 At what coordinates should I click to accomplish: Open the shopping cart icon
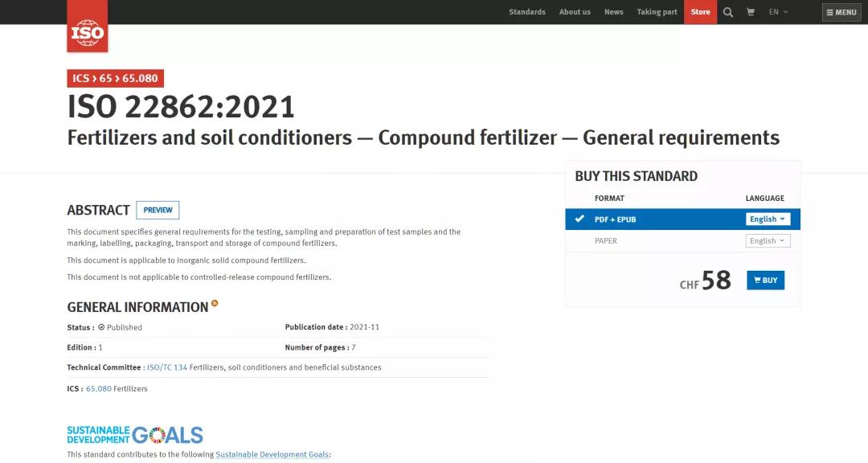coord(751,11)
